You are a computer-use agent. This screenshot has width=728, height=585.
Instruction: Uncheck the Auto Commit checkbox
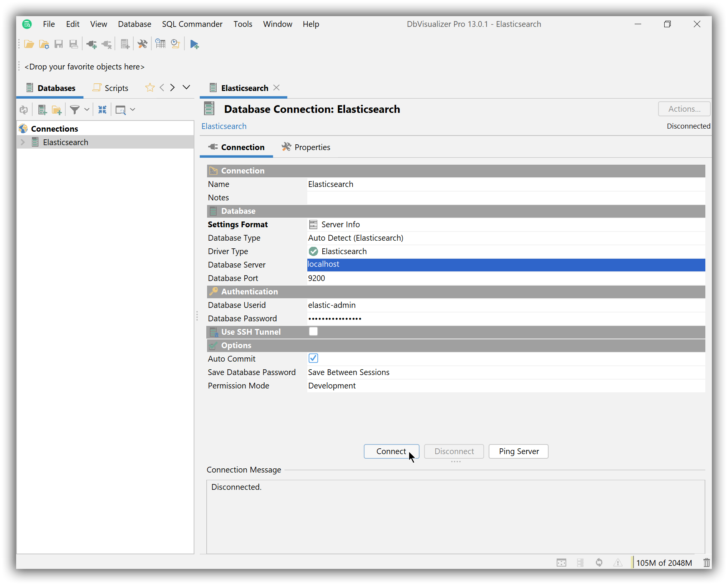(x=313, y=359)
